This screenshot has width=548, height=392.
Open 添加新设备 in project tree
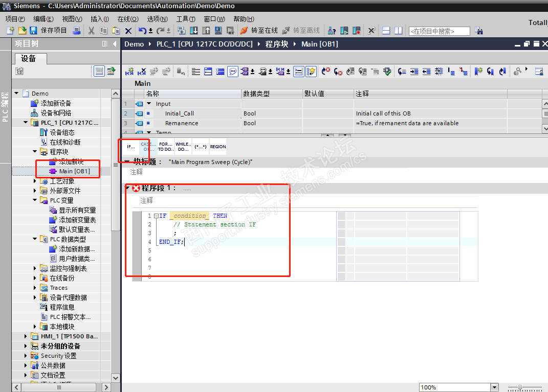51,103
